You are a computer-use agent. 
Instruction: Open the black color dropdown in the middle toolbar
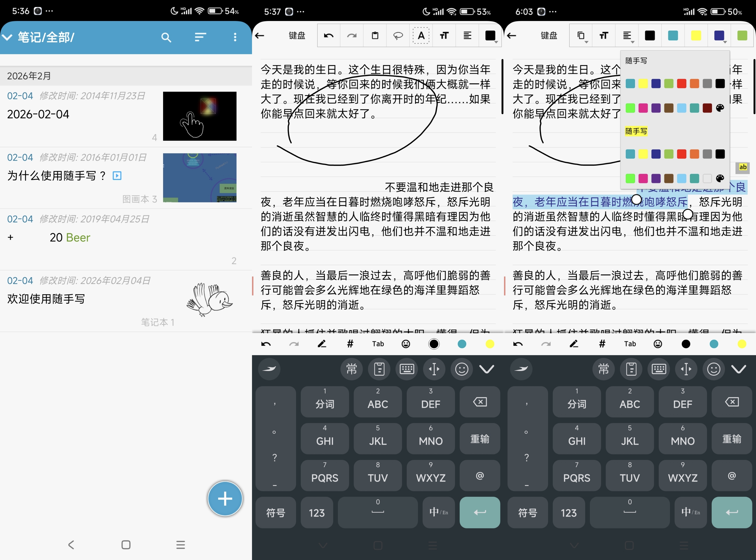491,36
